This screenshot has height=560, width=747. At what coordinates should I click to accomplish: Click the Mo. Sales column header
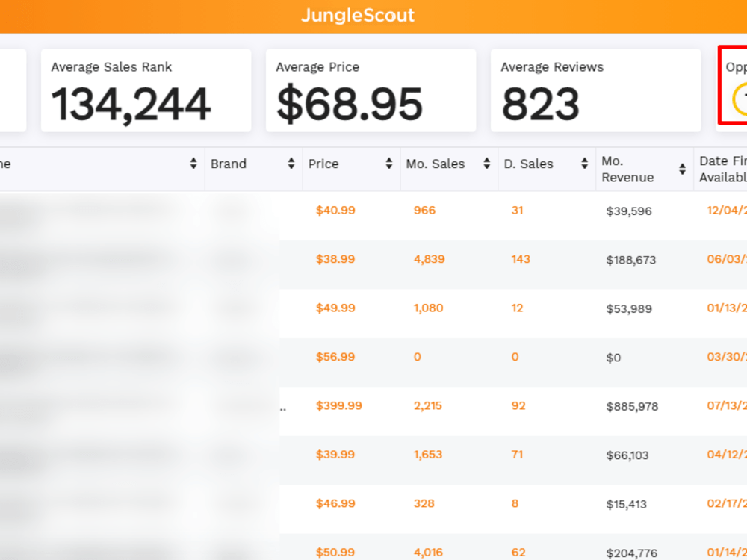435,164
